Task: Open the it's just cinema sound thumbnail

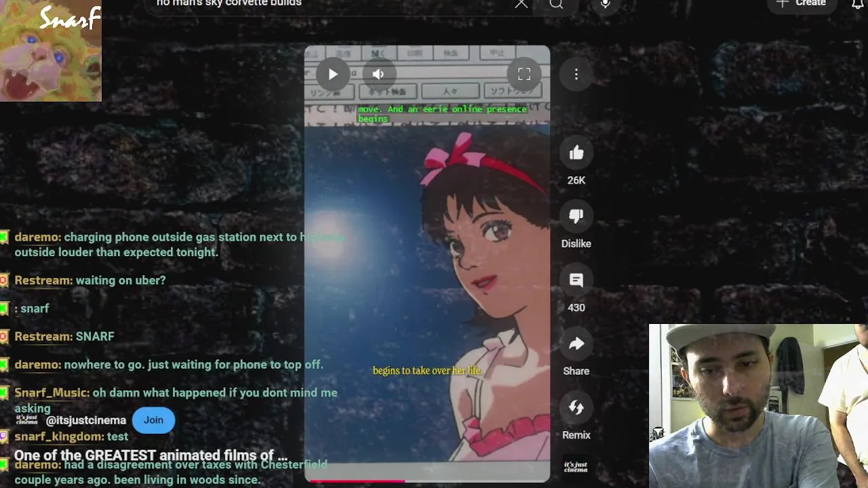Action: click(576, 467)
